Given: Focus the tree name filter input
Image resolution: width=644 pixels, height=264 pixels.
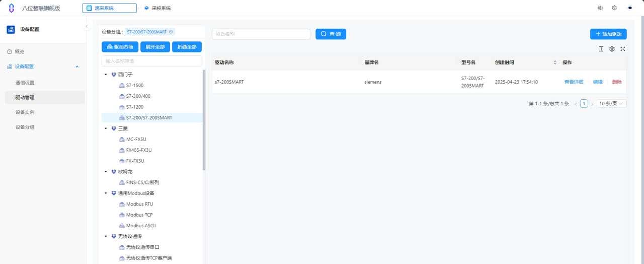Looking at the screenshot, I should pyautogui.click(x=151, y=61).
